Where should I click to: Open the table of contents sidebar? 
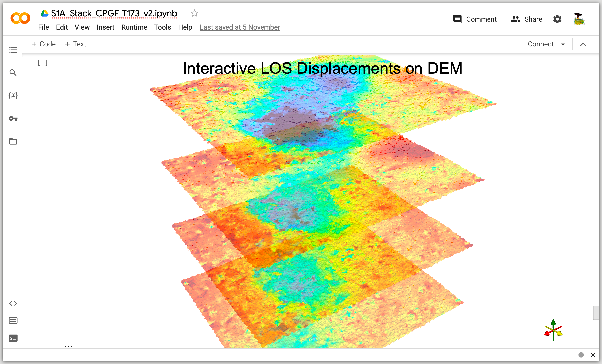click(x=13, y=50)
